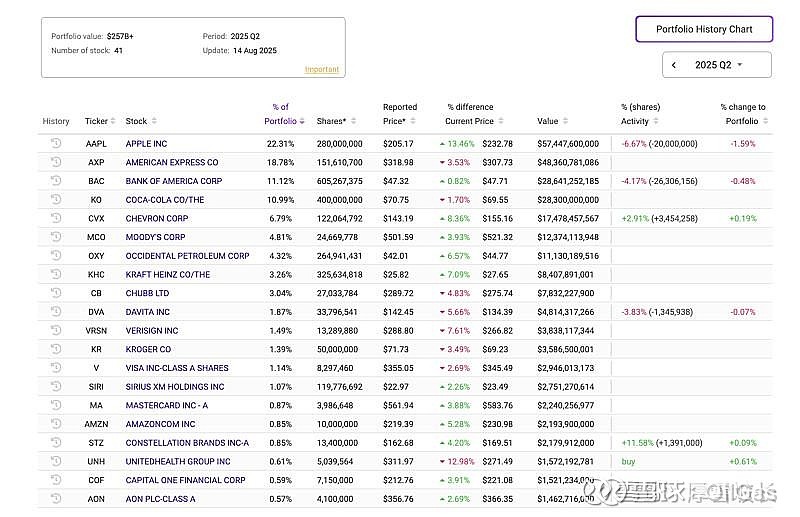Open OCCIDENTAL PETROLEUM CORP stock link

tap(187, 256)
